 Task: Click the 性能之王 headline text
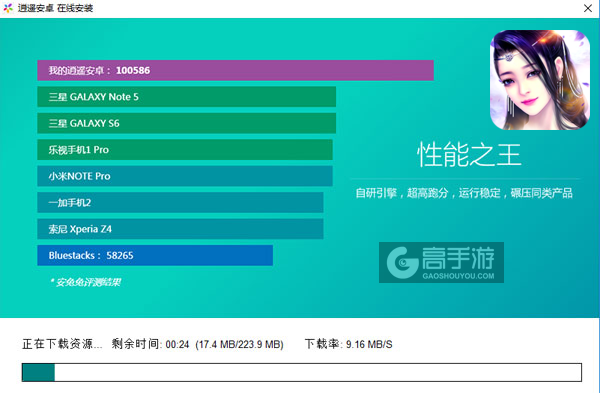tap(469, 155)
